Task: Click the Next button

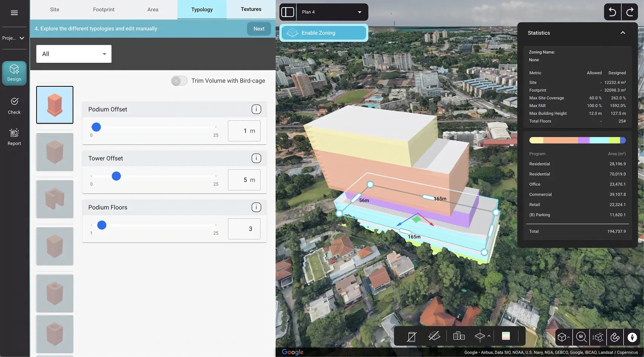Action: pyautogui.click(x=259, y=29)
